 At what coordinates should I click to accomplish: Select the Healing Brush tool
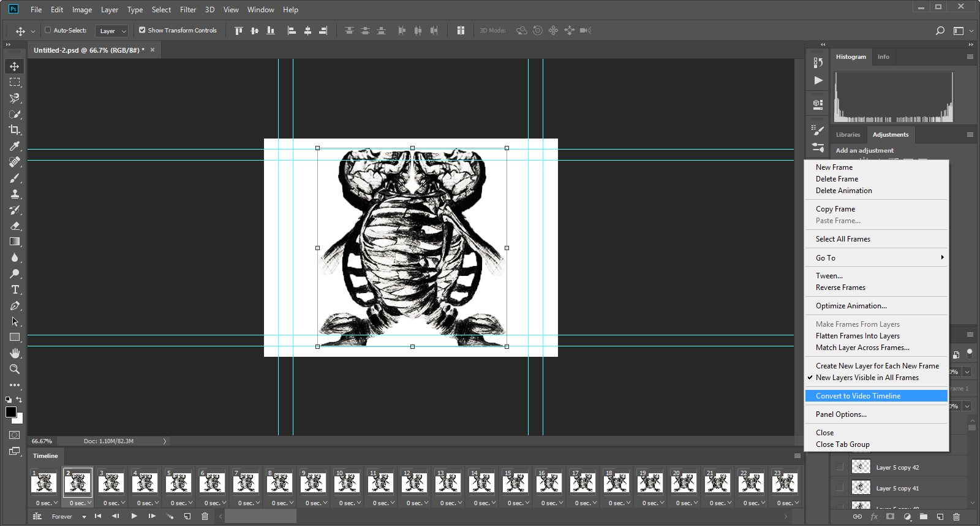[15, 162]
